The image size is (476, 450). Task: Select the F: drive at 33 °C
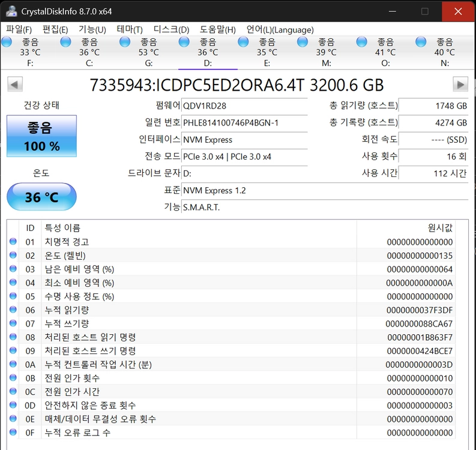[x=30, y=52]
